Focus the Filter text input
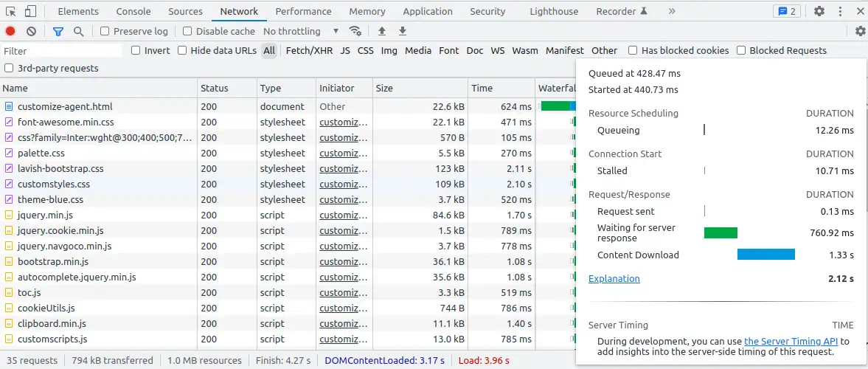 pyautogui.click(x=61, y=51)
